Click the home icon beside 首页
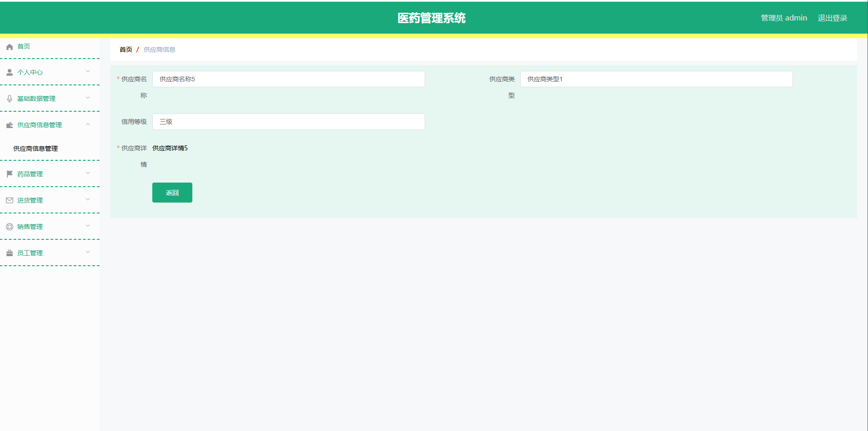 click(9, 46)
